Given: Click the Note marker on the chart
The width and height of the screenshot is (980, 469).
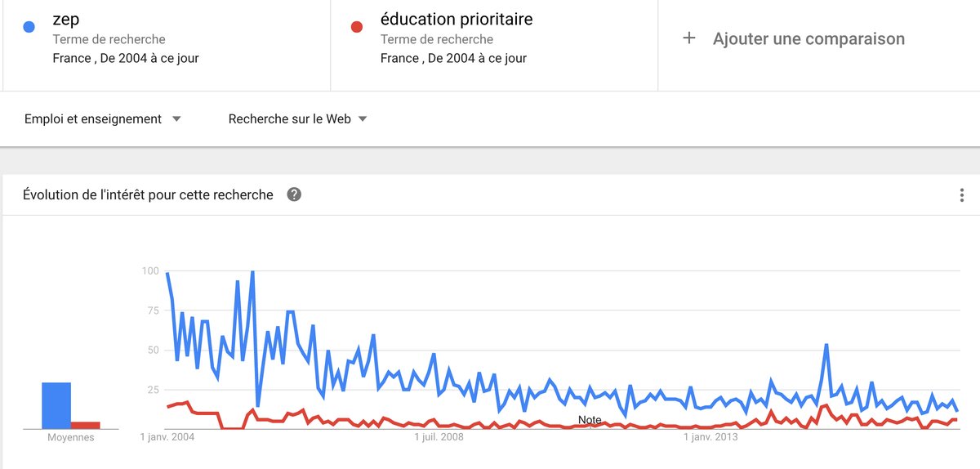Looking at the screenshot, I should pos(590,420).
